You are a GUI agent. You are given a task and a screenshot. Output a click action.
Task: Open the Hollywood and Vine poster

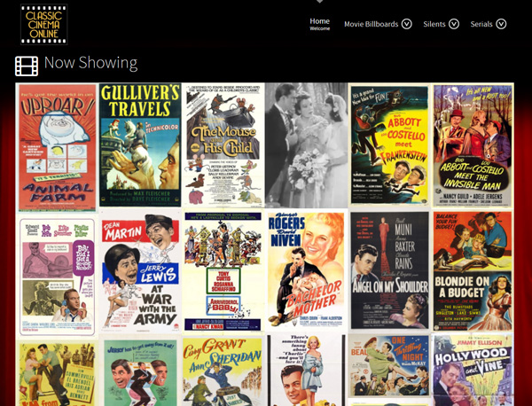pyautogui.click(x=473, y=371)
